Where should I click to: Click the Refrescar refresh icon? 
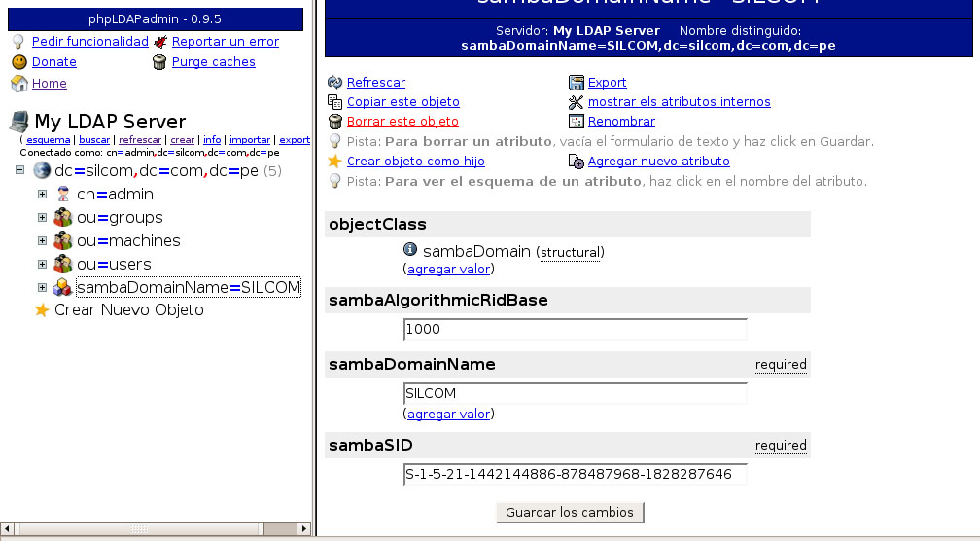tap(335, 83)
